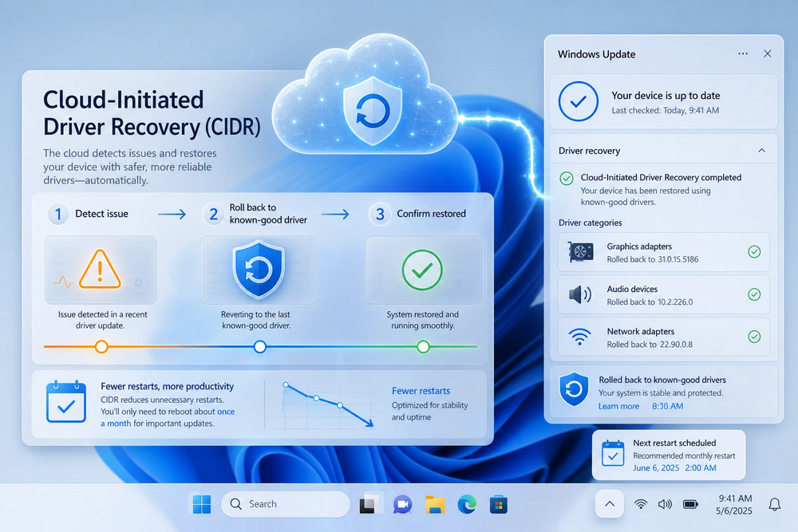Screen dimensions: 798x532
Task: Launch Microsoft Edge from the taskbar
Action: point(467,504)
